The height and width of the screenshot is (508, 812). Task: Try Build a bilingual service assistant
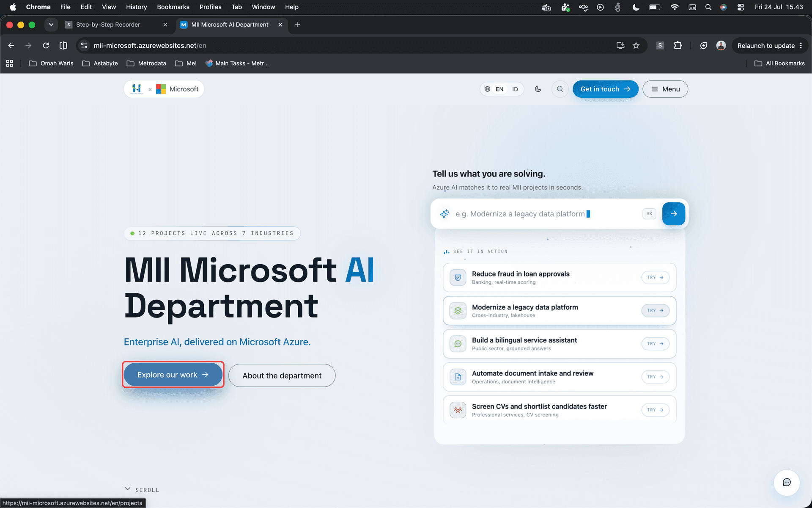coord(656,344)
